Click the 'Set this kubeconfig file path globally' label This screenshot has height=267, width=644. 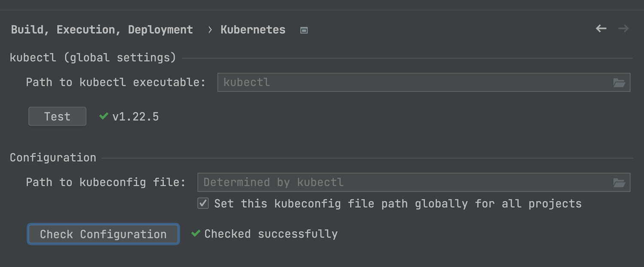[398, 203]
